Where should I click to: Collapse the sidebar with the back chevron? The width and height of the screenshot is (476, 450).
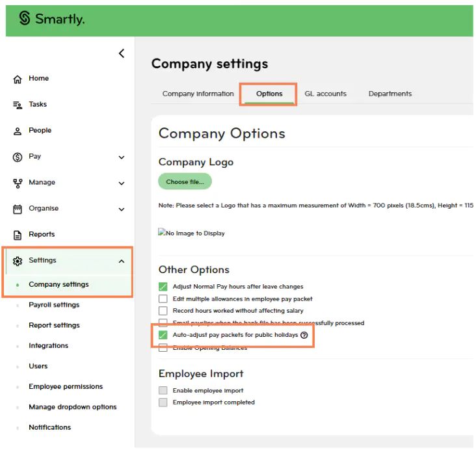point(122,53)
